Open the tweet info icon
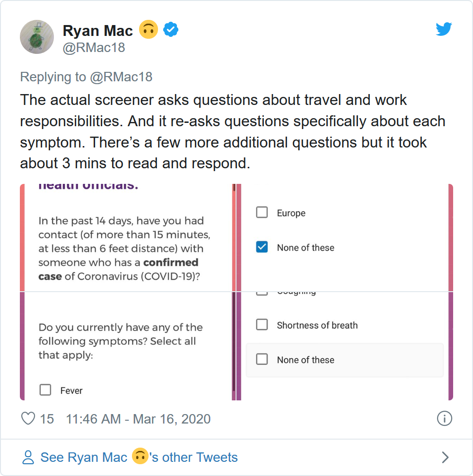 tap(445, 418)
